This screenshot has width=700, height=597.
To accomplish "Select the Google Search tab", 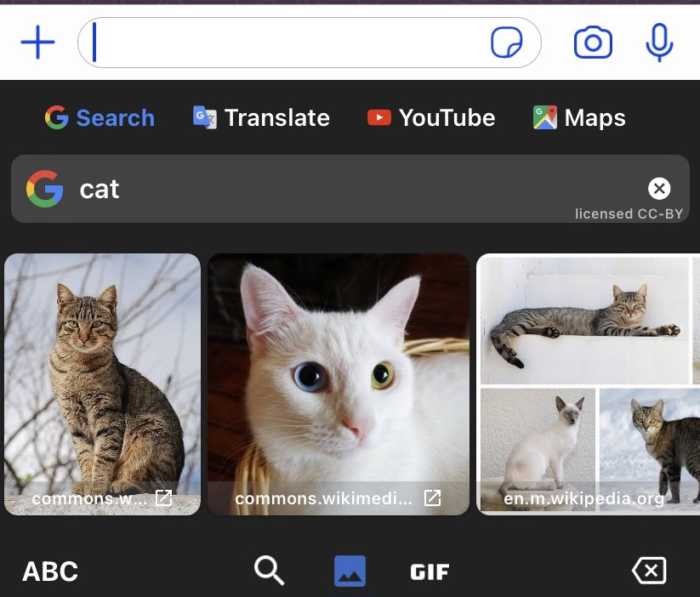I will tap(100, 118).
